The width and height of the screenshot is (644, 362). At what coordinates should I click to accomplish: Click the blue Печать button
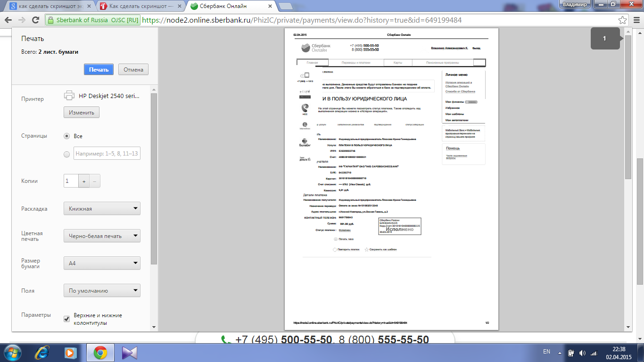point(99,69)
